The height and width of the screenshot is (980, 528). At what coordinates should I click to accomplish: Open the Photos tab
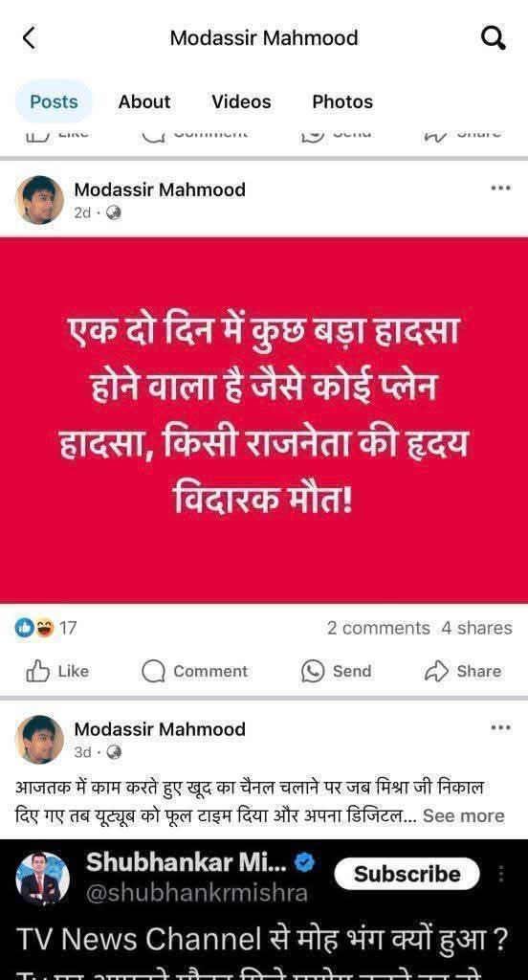point(342,101)
